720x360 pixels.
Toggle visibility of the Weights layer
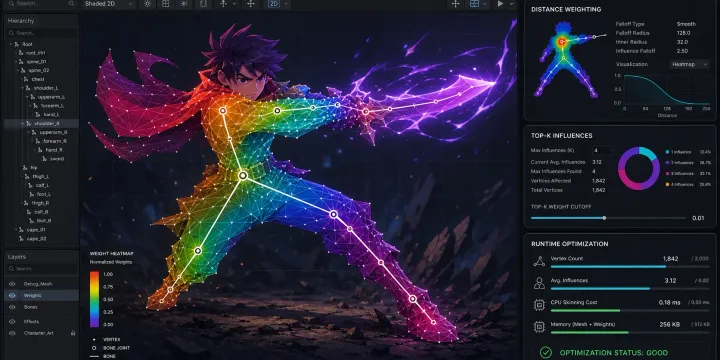click(12, 296)
